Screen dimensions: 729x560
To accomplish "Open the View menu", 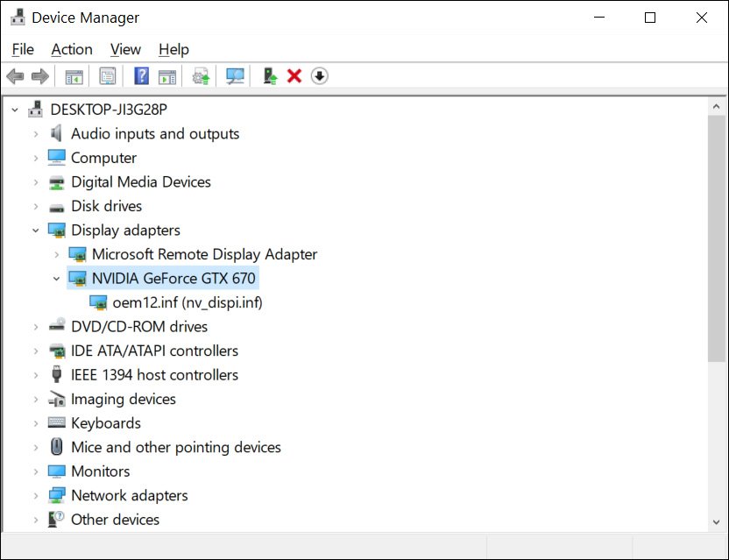I will pos(125,49).
